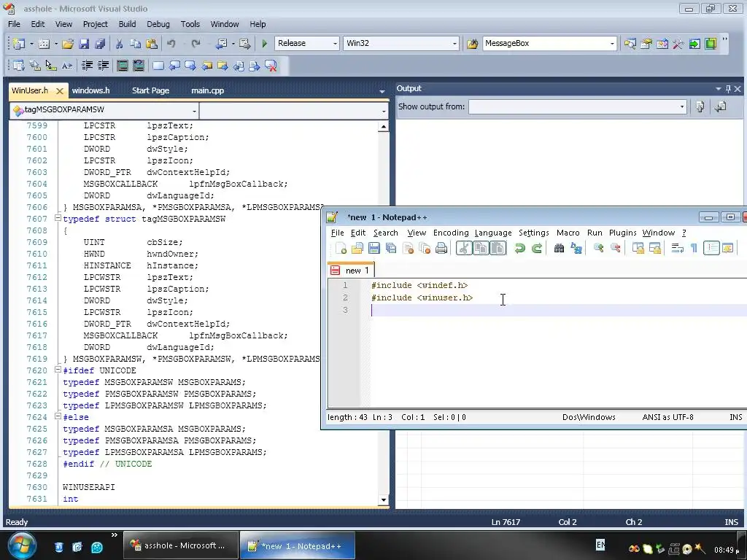Toggle bookmark icon in text editor toolbar
747x560 pixels.
(x=158, y=66)
